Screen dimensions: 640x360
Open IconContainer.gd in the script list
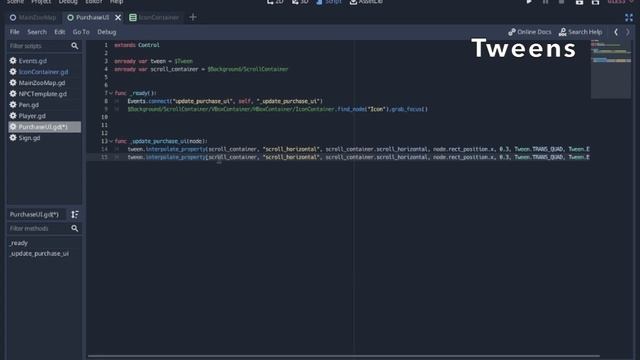click(43, 72)
